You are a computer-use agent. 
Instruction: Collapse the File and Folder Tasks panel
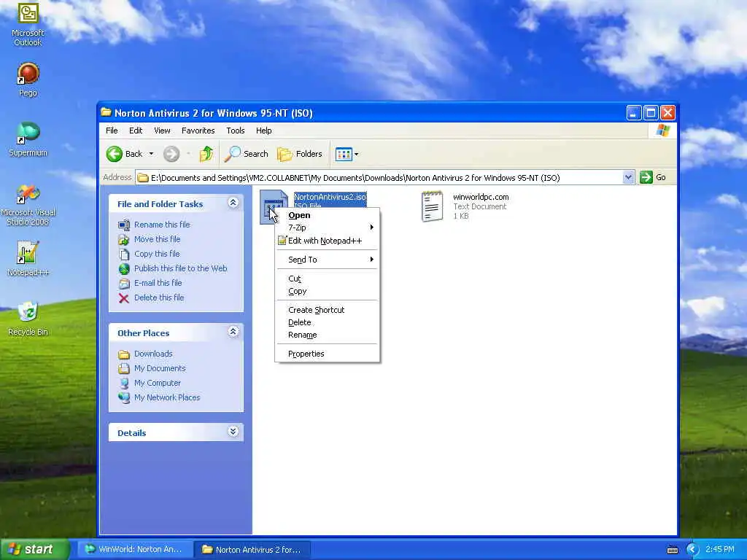tap(233, 203)
